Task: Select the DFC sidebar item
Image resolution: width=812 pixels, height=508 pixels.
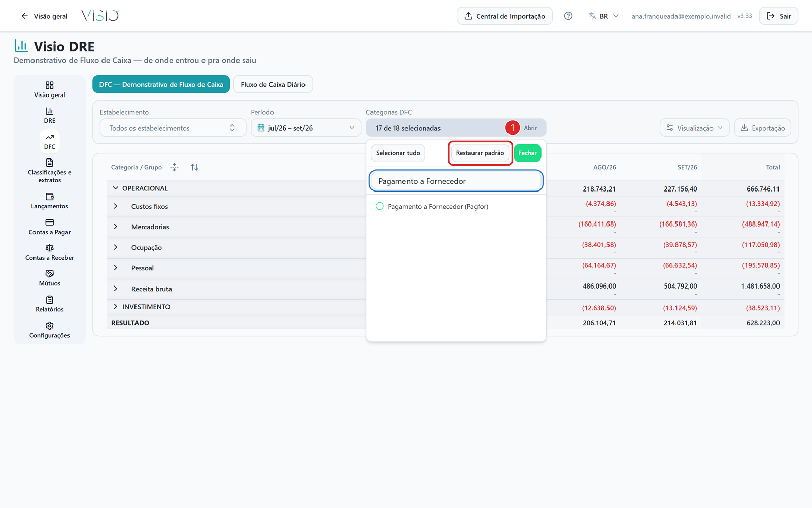Action: (x=49, y=141)
